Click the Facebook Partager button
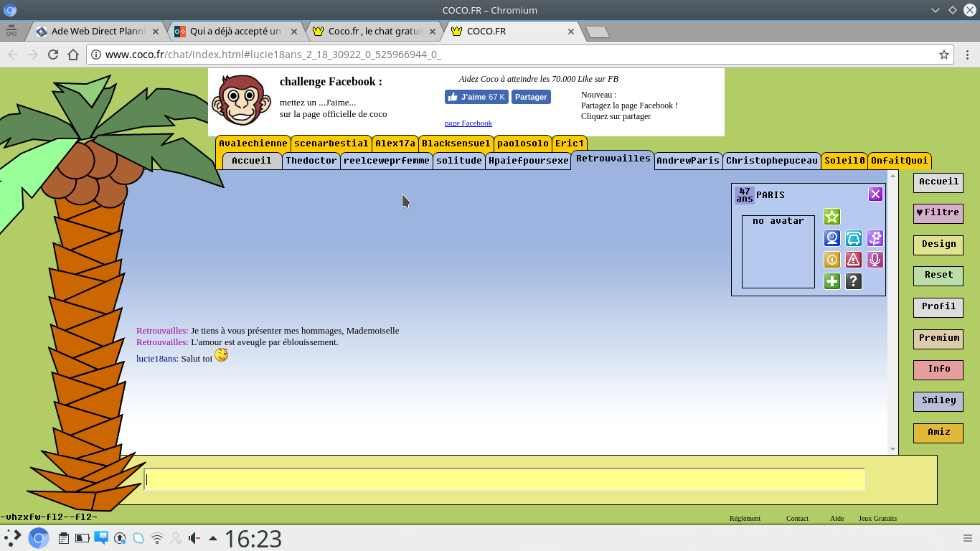The image size is (980, 551). pyautogui.click(x=531, y=97)
